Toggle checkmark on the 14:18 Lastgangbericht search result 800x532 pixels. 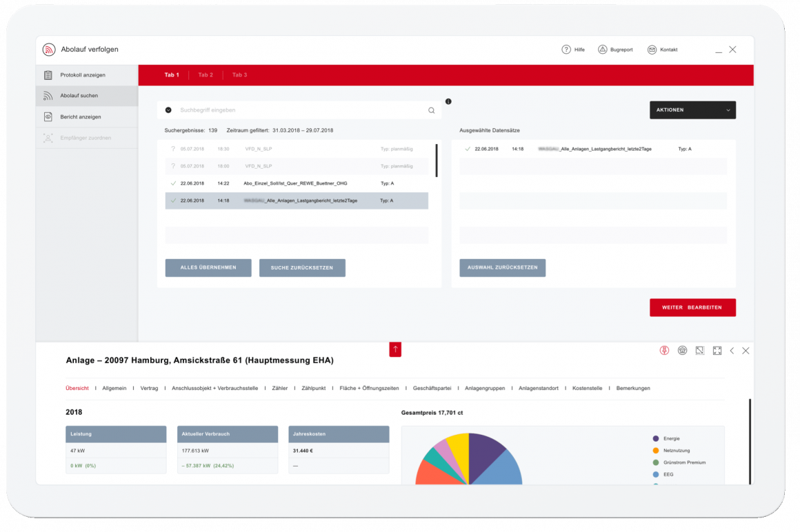coord(173,201)
